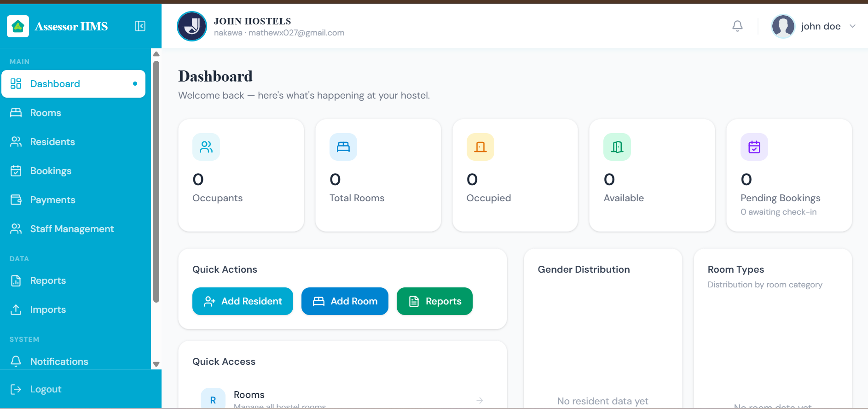Go to Rooms in the sidebar
The height and width of the screenshot is (409, 868).
(x=74, y=113)
